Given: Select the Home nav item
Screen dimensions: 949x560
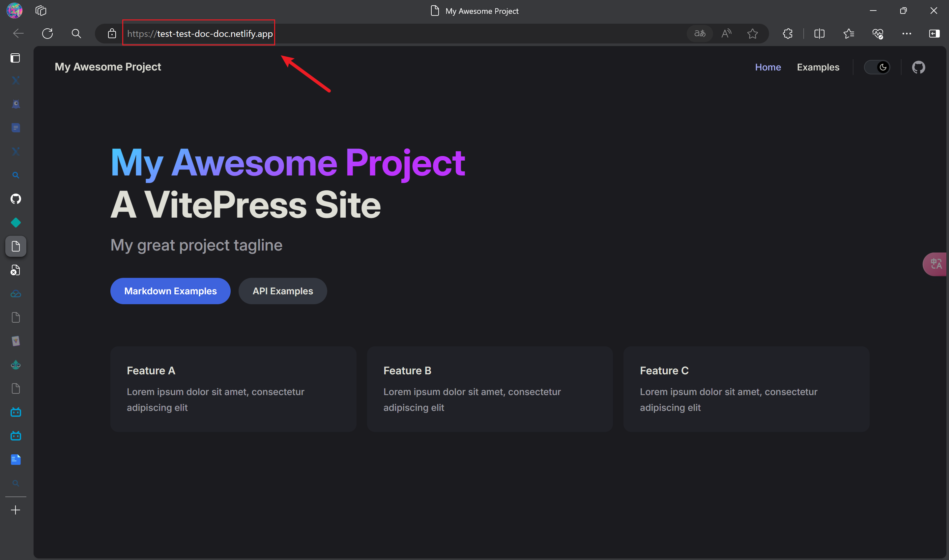Looking at the screenshot, I should point(768,67).
